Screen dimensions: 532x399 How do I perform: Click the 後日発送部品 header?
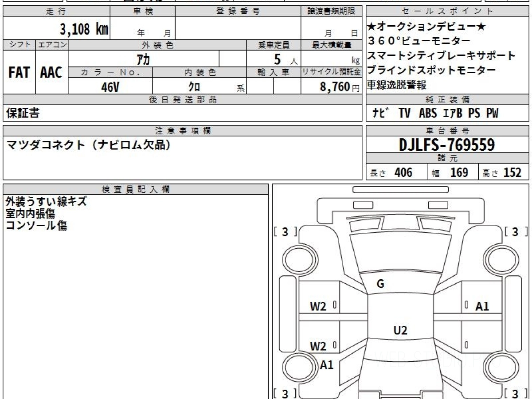[182, 100]
